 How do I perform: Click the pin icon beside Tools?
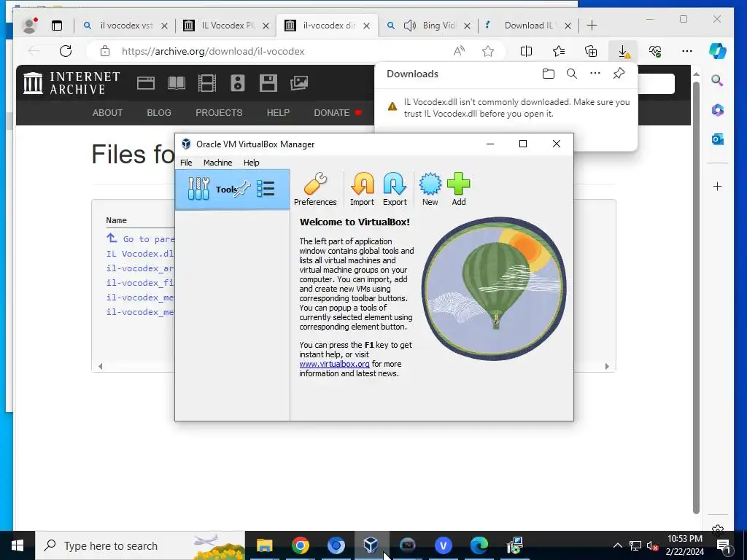242,189
